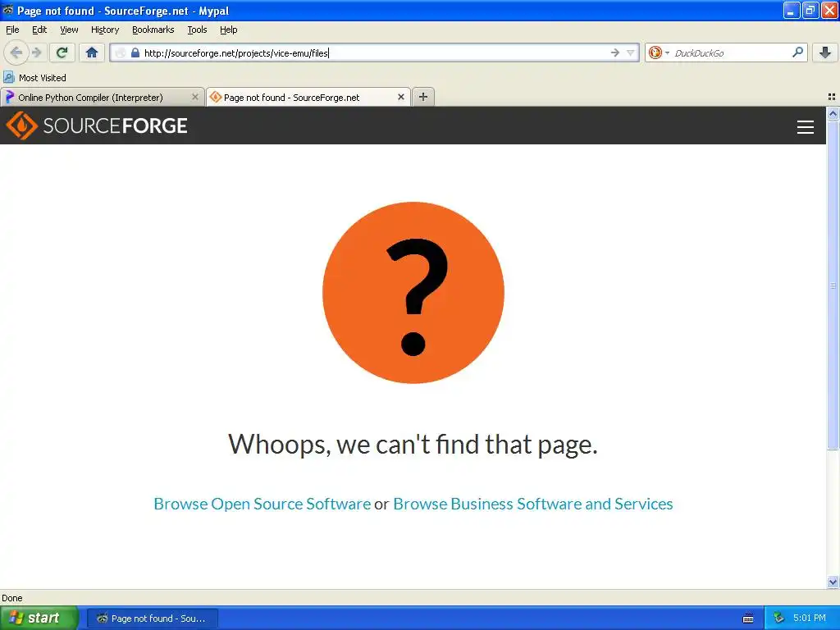Viewport: 840px width, 630px height.
Task: Open the History menu
Action: click(x=104, y=30)
